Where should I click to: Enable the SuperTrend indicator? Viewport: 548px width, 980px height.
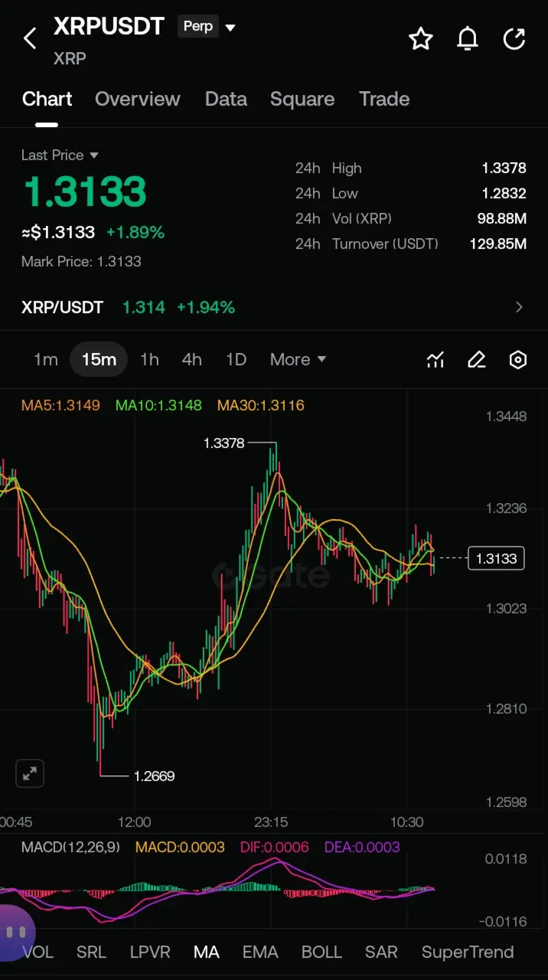click(x=468, y=952)
